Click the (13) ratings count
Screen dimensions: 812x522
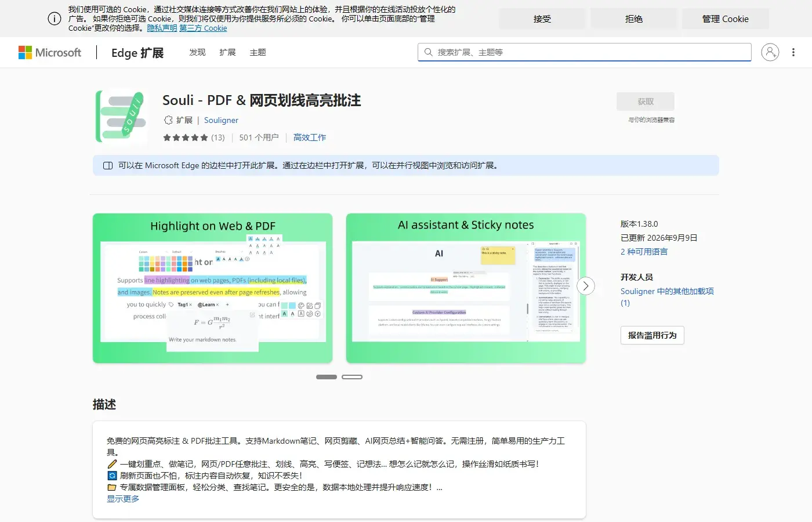[218, 137]
